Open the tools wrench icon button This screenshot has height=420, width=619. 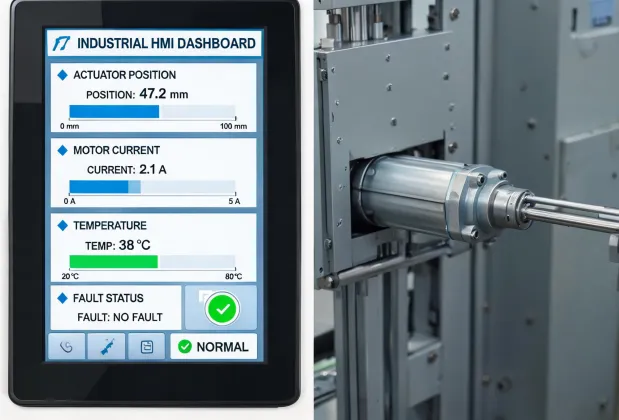[107, 347]
